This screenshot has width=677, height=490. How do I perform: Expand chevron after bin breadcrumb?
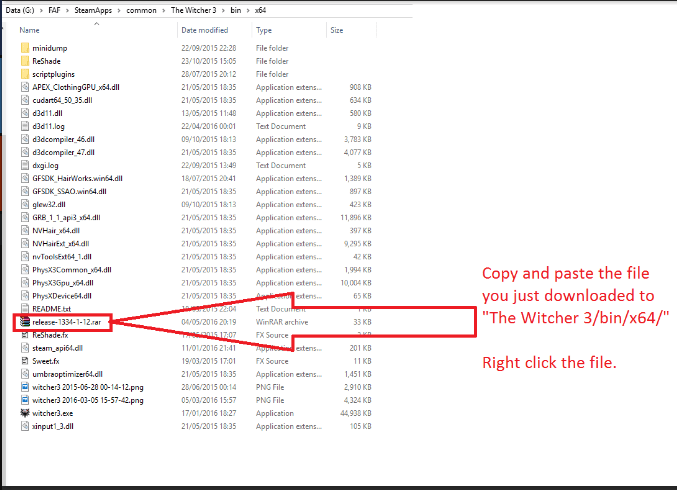(248, 10)
